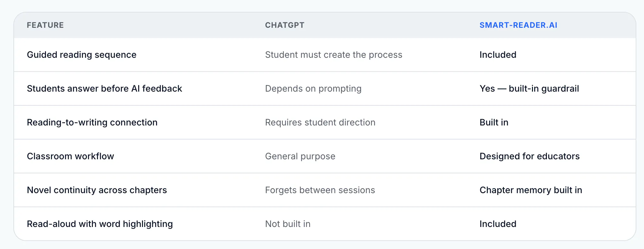Click 'Student must create the process' cell

point(333,55)
